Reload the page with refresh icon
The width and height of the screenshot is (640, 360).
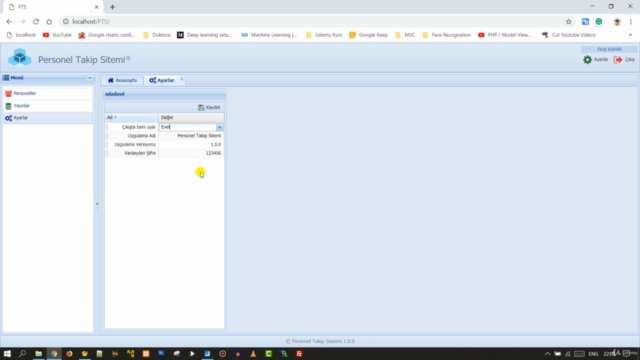(36, 22)
